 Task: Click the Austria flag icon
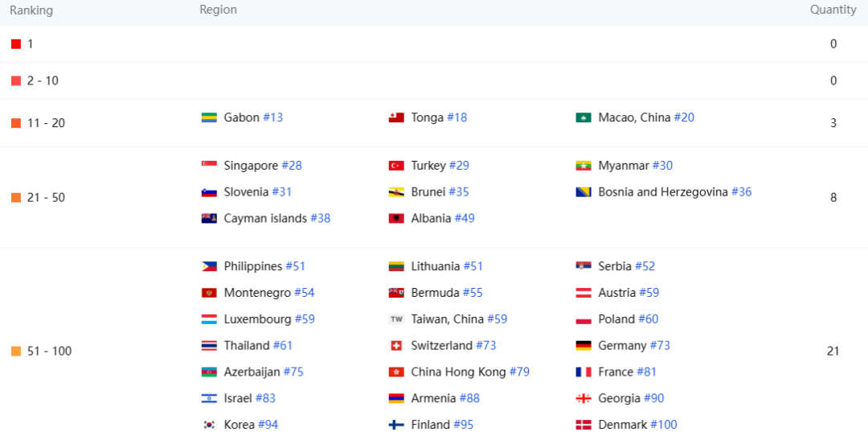[583, 293]
